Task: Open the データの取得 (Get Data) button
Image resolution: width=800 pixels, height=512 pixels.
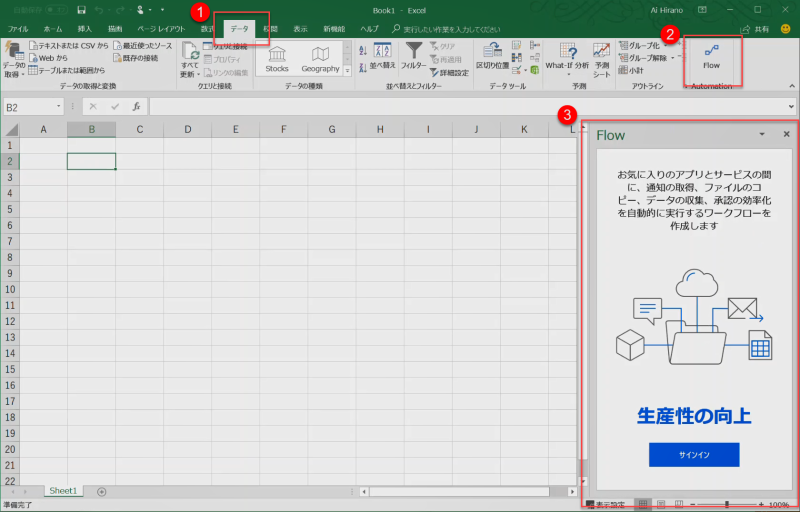Action: pyautogui.click(x=14, y=60)
